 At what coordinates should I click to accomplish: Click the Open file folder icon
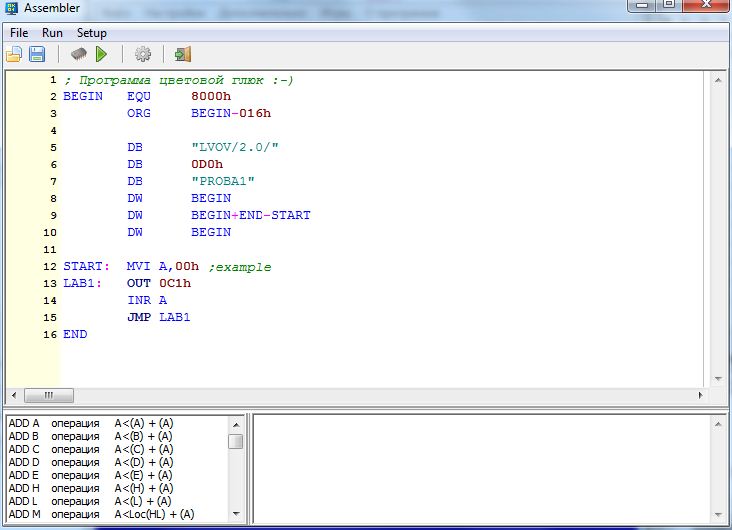tap(14, 54)
